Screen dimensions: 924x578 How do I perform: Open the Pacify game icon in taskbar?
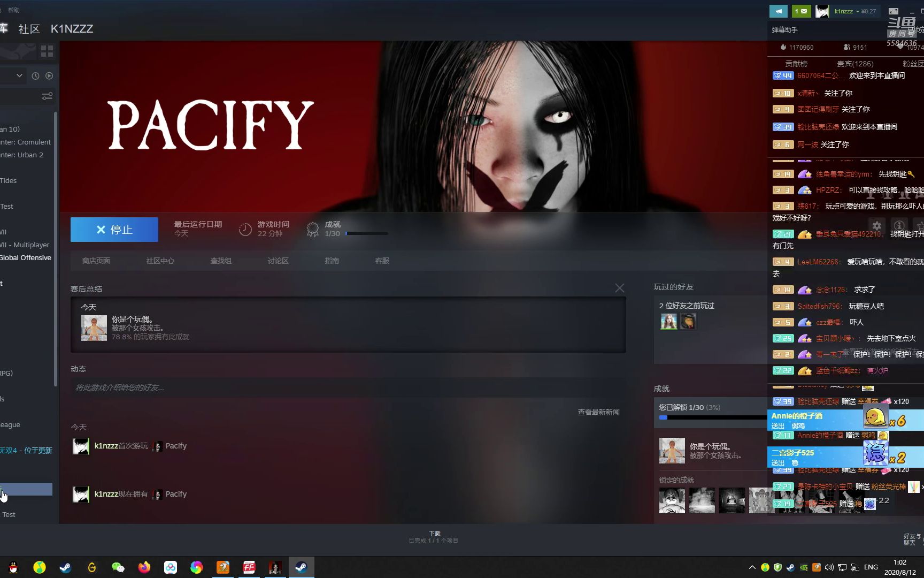click(x=275, y=567)
